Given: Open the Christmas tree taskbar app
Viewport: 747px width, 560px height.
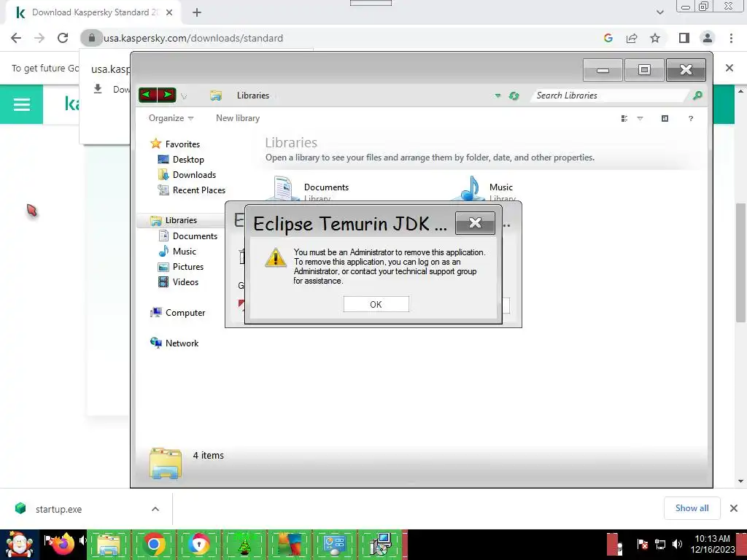Looking at the screenshot, I should pos(244,545).
